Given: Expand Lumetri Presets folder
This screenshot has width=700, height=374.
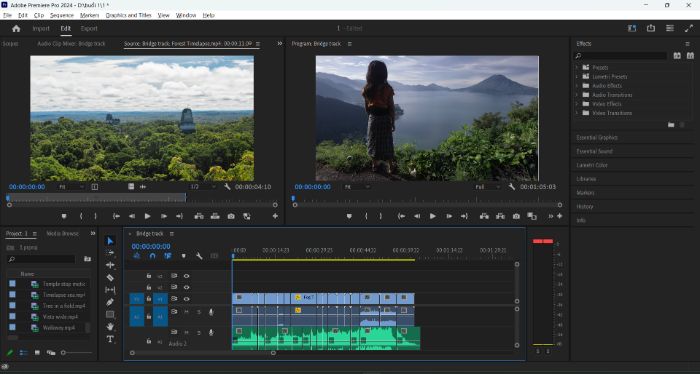Looking at the screenshot, I should (x=576, y=76).
